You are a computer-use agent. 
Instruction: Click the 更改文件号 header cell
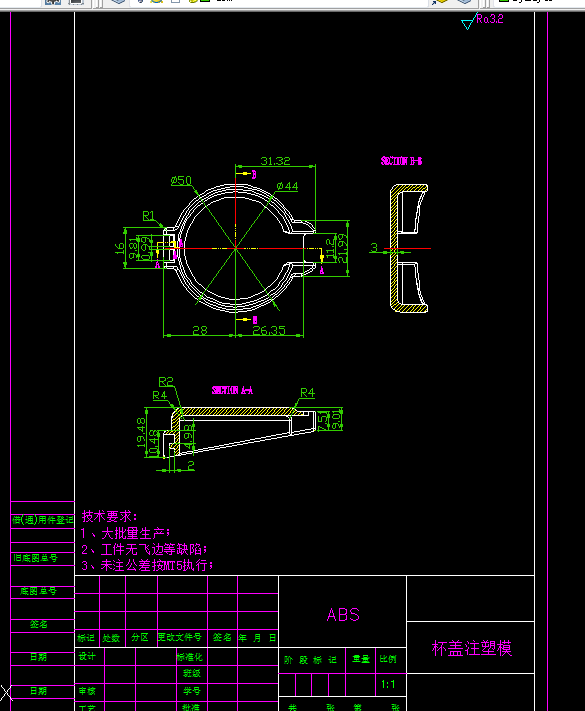tap(180, 637)
